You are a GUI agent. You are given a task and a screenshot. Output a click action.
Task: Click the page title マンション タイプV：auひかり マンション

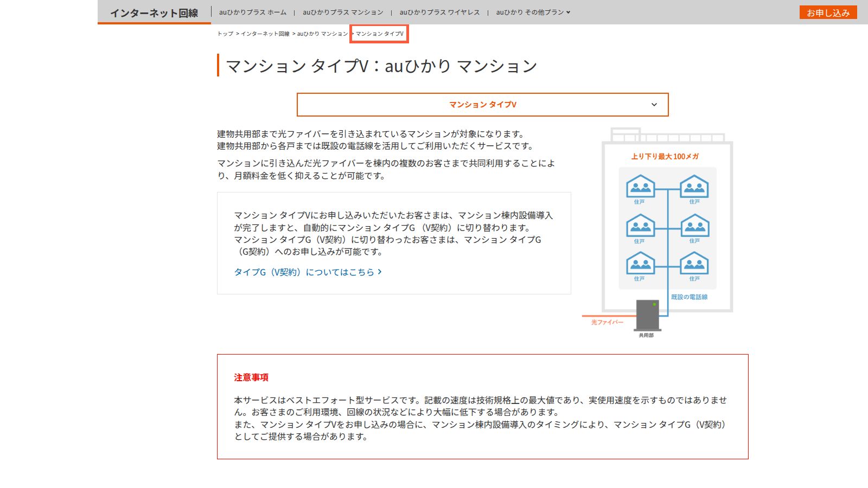(x=381, y=66)
